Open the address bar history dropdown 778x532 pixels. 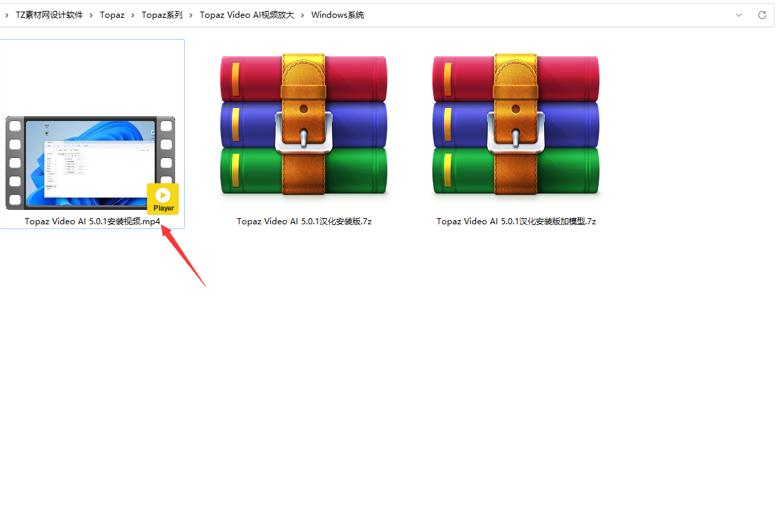pyautogui.click(x=739, y=15)
